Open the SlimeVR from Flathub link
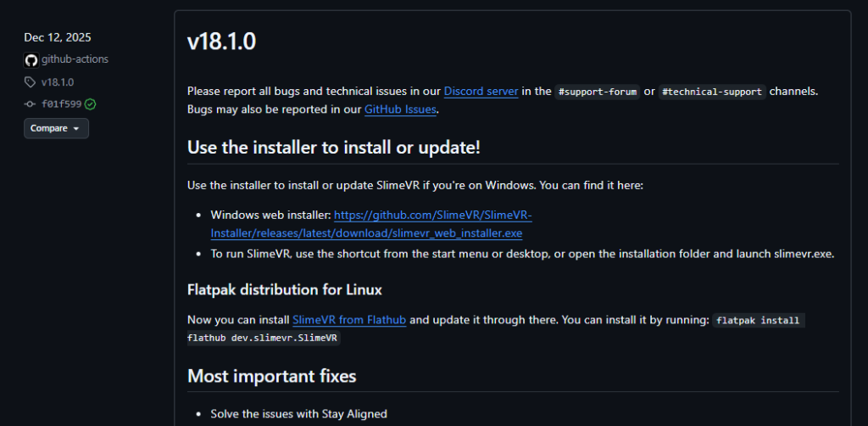 point(349,320)
